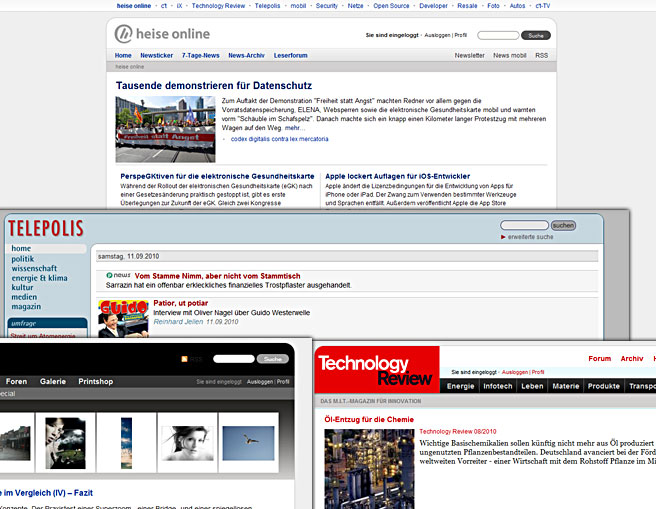Open Developer link in top bar

coord(433,6)
